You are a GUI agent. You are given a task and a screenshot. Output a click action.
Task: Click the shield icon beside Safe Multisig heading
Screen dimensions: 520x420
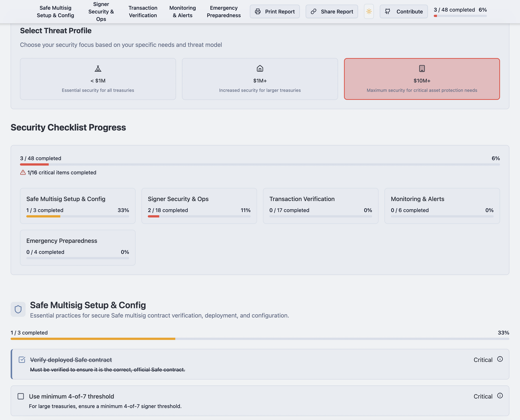18,309
